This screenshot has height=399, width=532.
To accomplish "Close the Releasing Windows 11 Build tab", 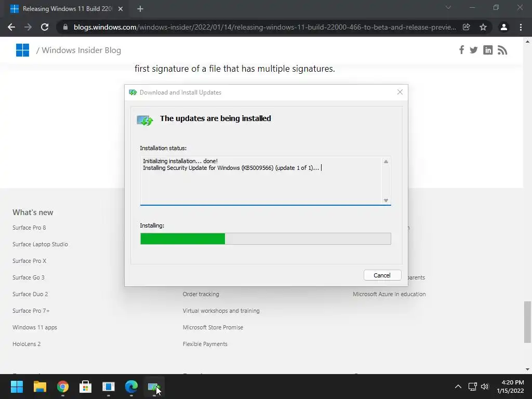I will click(x=121, y=9).
